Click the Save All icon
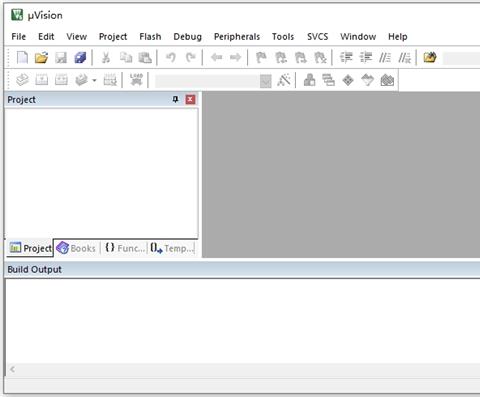 tap(80, 57)
